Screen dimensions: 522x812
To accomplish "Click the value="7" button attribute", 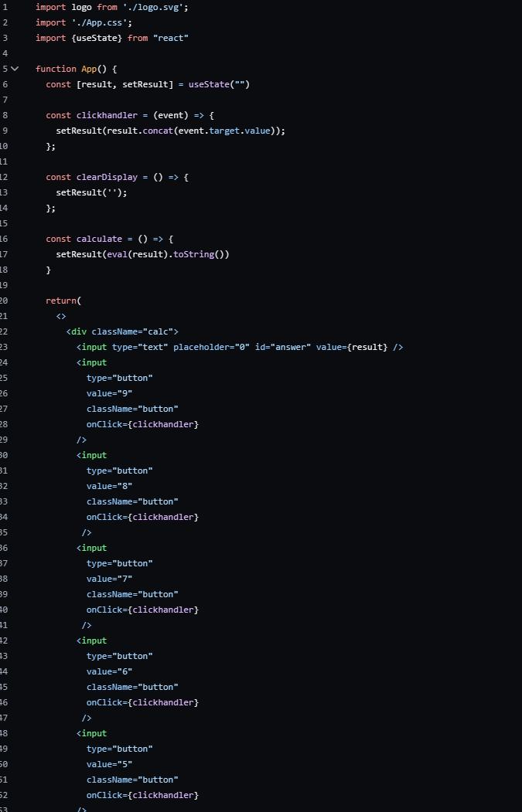I will (x=109, y=579).
